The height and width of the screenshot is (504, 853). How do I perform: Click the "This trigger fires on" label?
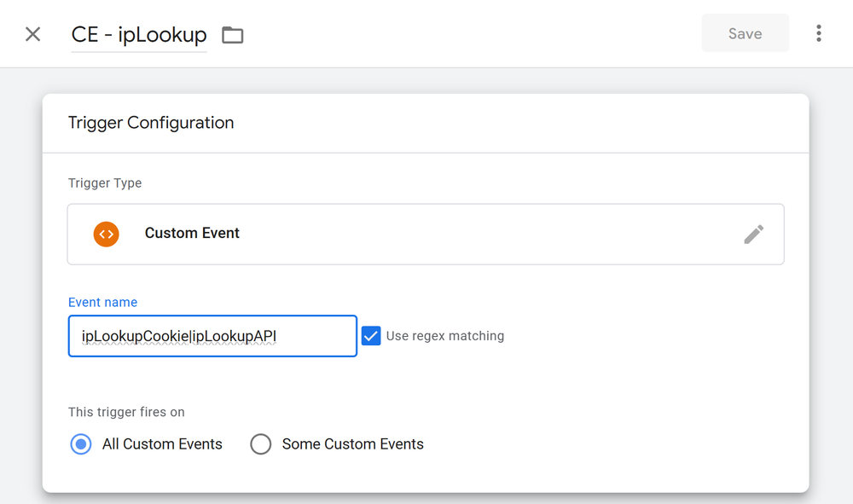point(126,412)
